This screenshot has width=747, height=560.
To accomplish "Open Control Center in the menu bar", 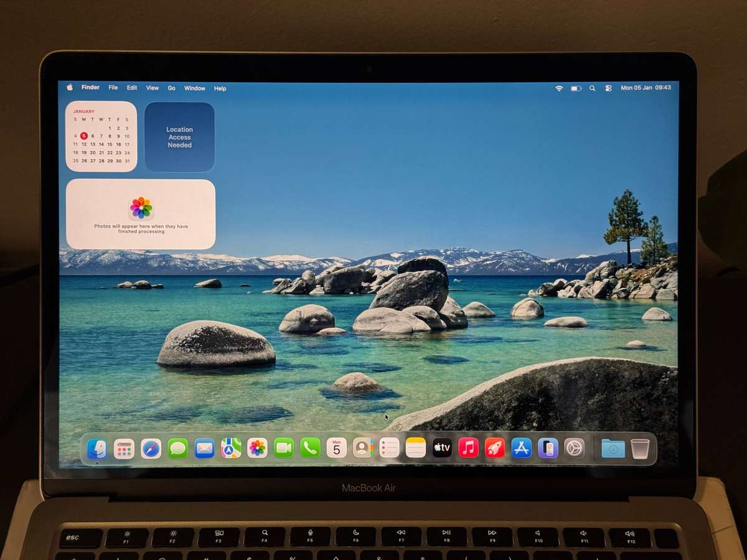I will pos(608,88).
